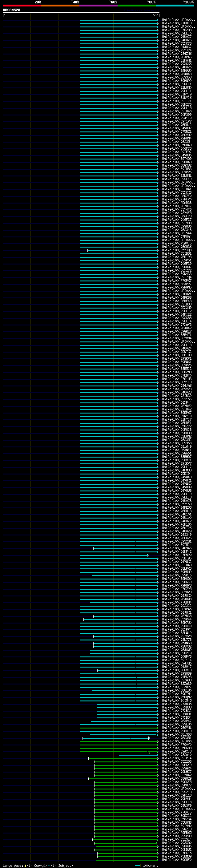Click the label UniRef100_Q93XQ0
Screen dimensions: 197x868
point(177,843)
